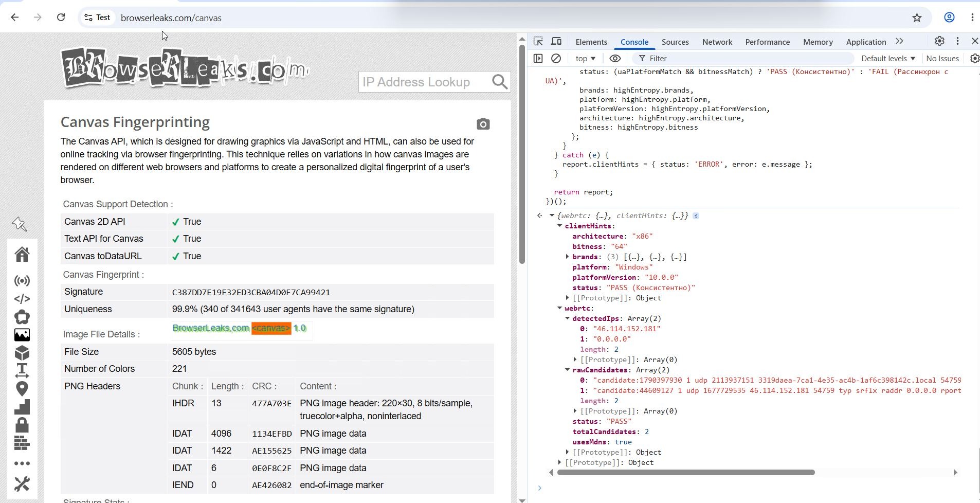Toggle the live expression eye icon
The width and height of the screenshot is (980, 503).
click(615, 58)
